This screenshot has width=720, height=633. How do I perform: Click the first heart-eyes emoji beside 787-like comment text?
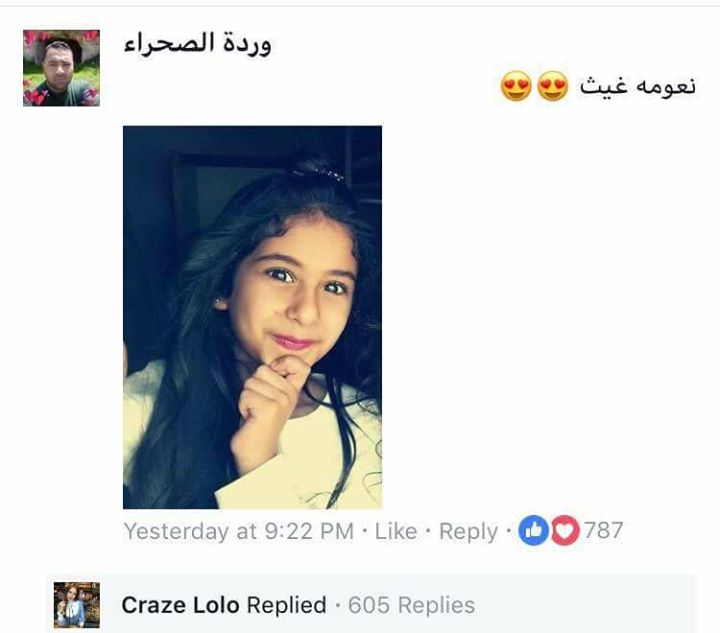(516, 86)
